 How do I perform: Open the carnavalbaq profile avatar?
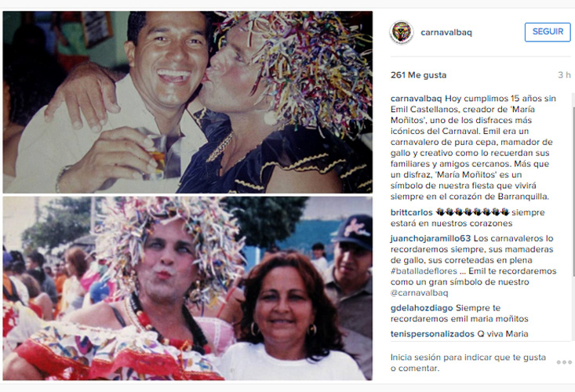tap(401, 32)
